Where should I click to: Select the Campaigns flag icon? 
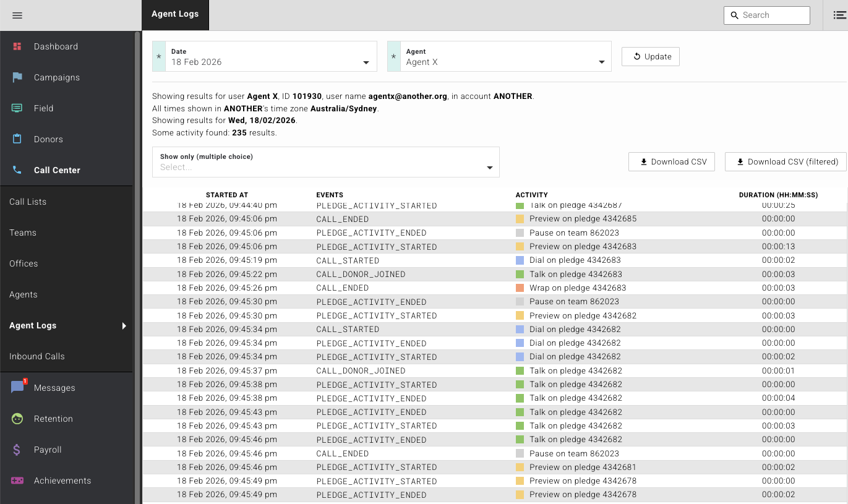[17, 77]
